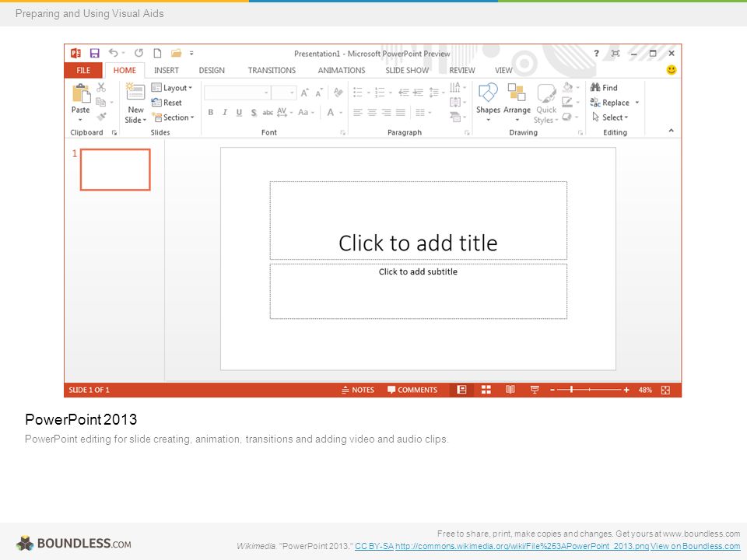The image size is (747, 560).
Task: Click the Reading View icon in status bar
Action: pos(510,390)
